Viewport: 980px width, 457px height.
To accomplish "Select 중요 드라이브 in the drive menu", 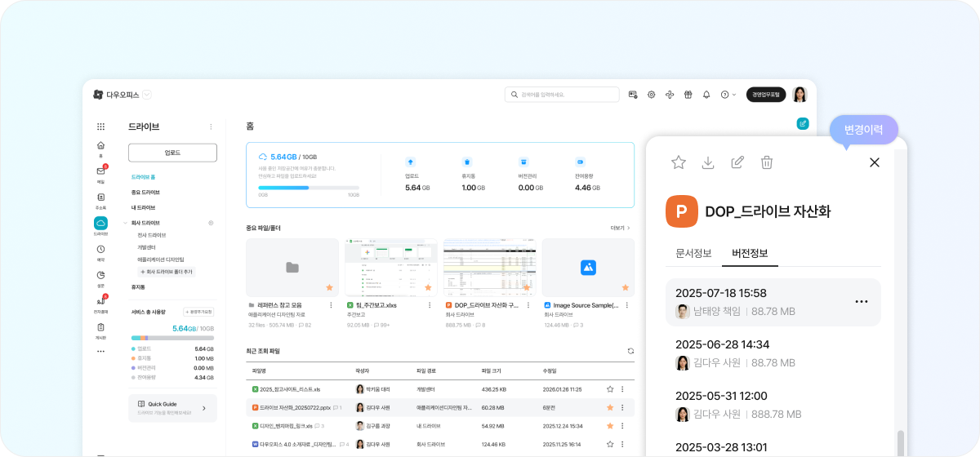I will pos(145,193).
